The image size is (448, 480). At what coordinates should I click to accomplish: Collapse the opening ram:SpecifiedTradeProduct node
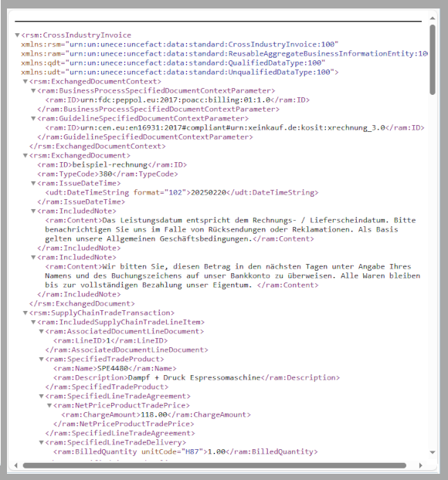point(42,359)
